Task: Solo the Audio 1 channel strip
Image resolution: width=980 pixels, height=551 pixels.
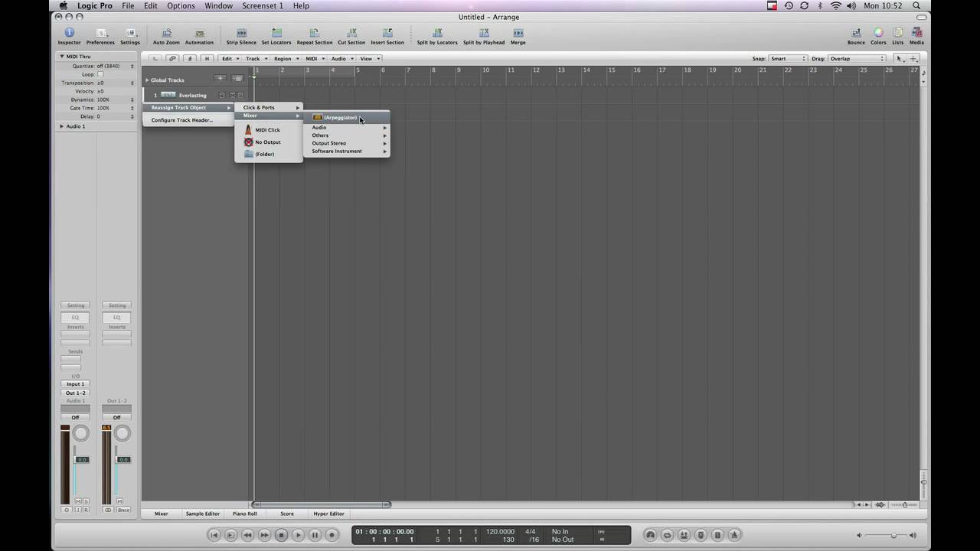Action: point(86,500)
